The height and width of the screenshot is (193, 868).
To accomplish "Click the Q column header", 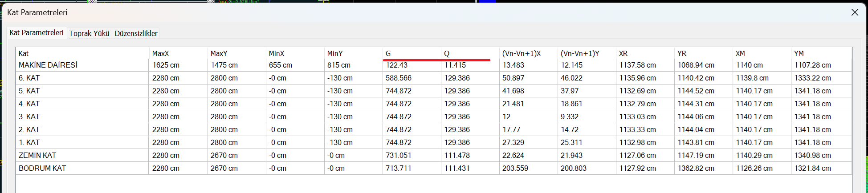I will pyautogui.click(x=447, y=53).
